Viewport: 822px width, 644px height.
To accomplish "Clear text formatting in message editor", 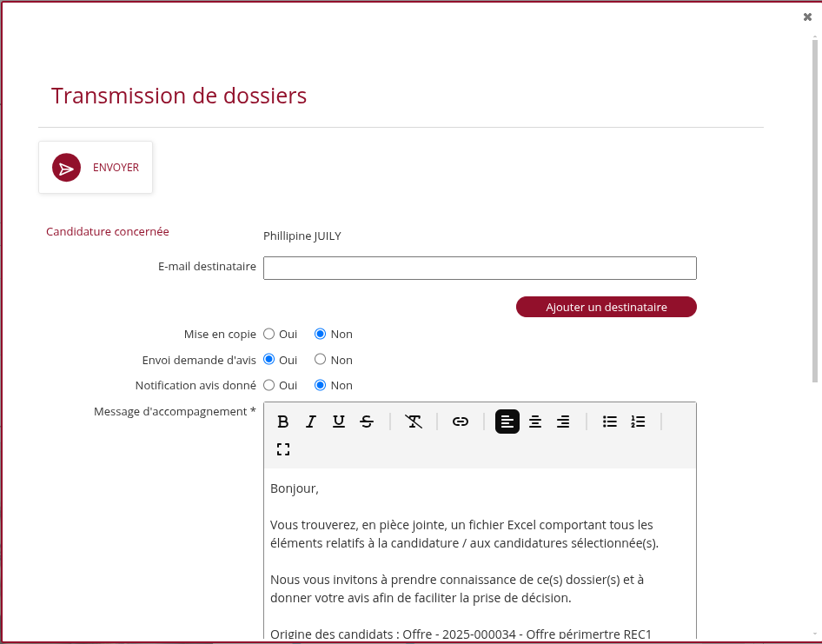I will click(414, 422).
